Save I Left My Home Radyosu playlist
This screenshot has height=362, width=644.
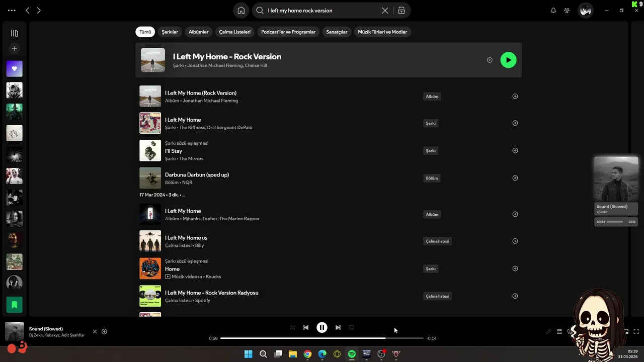[515, 296]
